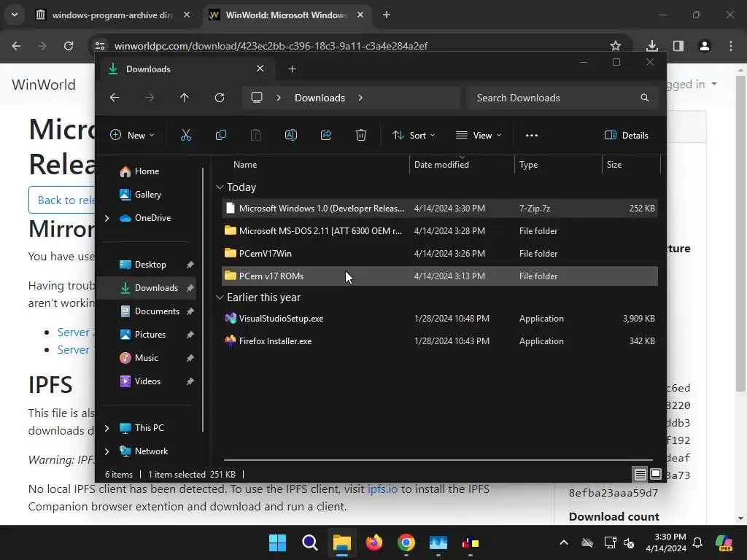
Task: Open Chrome side panel icon
Action: pyautogui.click(x=678, y=46)
